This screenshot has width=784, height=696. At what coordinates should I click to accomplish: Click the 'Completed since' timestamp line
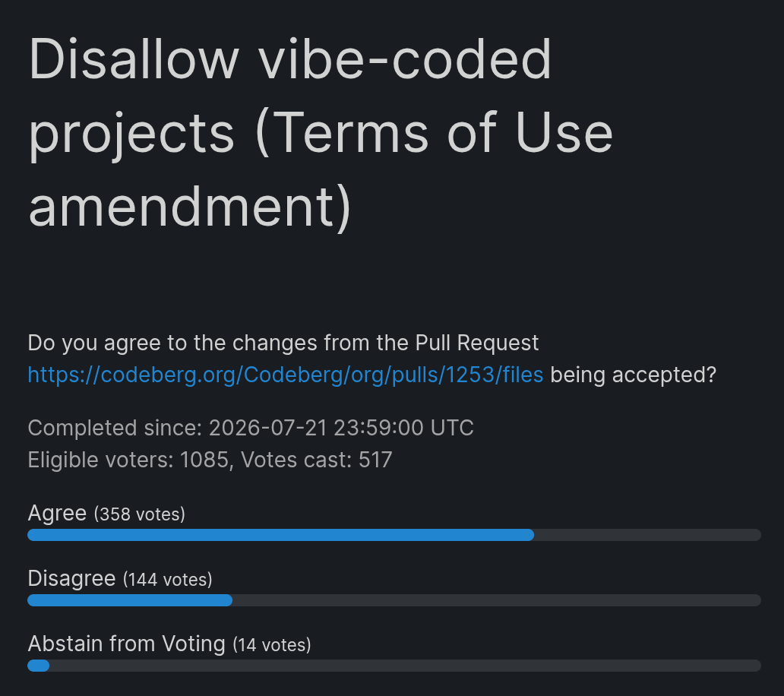(x=251, y=428)
